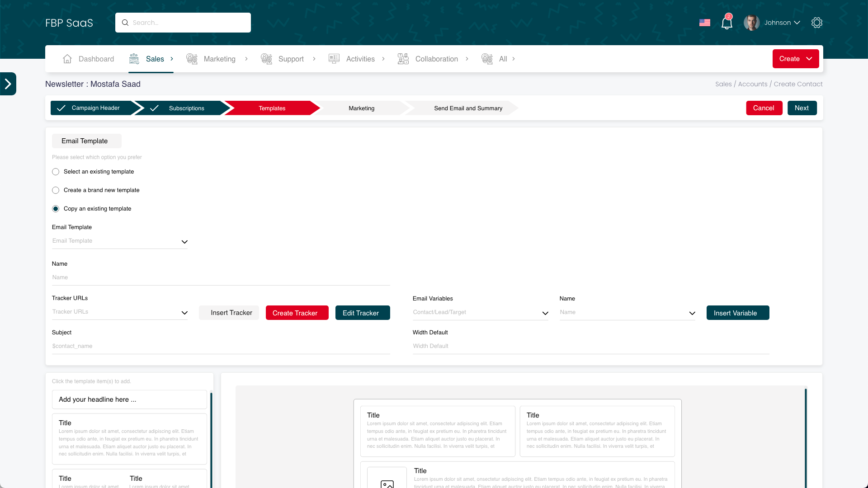Click the Collaboration nav icon
The width and height of the screenshot is (868, 488).
(403, 59)
